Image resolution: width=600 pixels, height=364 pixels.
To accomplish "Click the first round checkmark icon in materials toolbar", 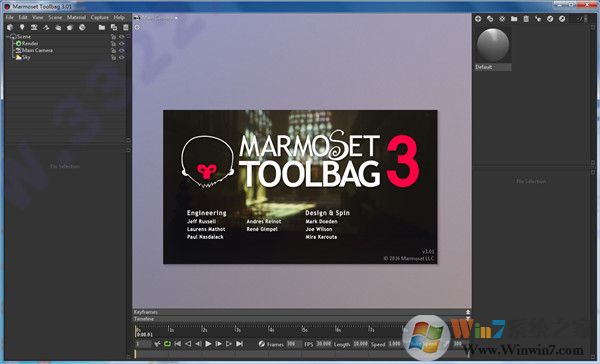I will pos(550,18).
